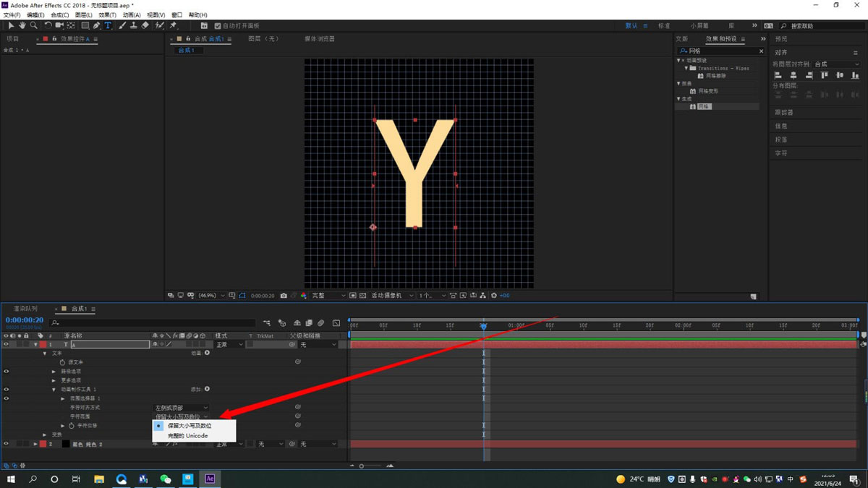Select the Eraser tool
The height and width of the screenshot is (488, 868).
(145, 25)
